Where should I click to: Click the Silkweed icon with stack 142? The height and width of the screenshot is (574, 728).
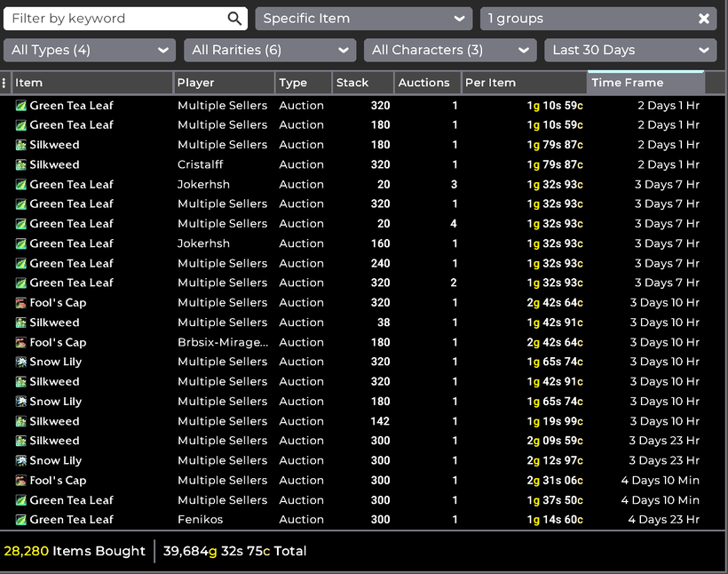pos(20,421)
